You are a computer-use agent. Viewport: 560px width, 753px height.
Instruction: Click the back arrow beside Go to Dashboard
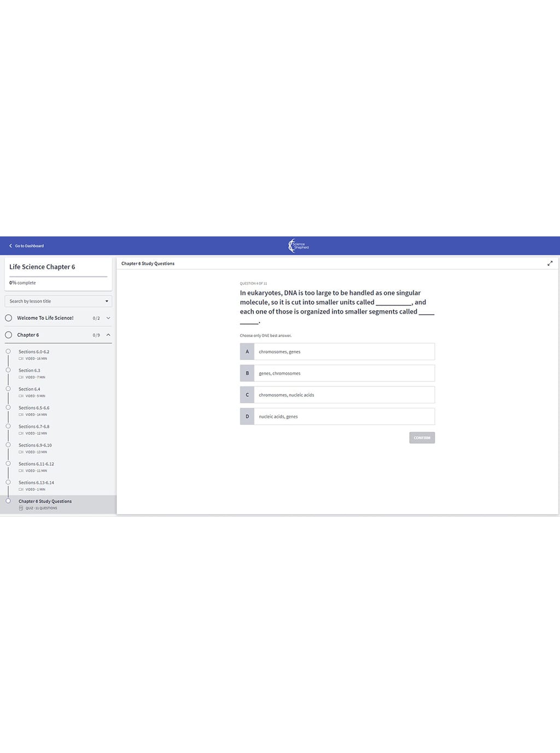[x=10, y=246]
